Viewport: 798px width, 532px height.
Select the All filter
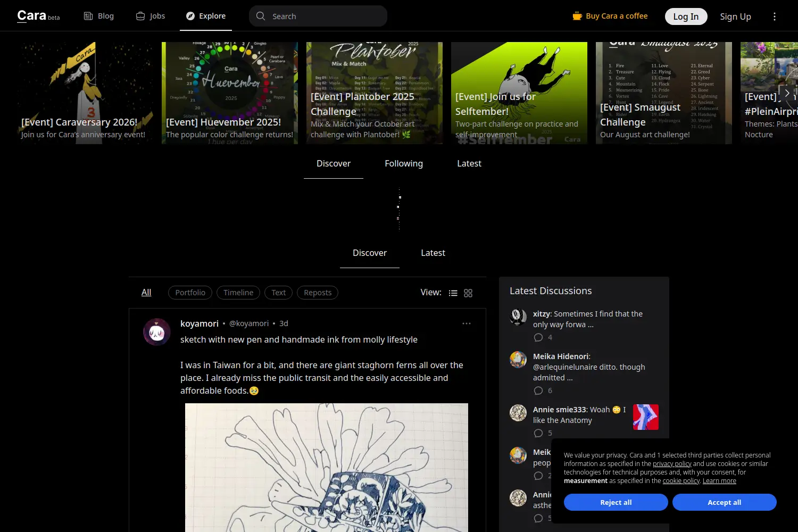pos(146,293)
